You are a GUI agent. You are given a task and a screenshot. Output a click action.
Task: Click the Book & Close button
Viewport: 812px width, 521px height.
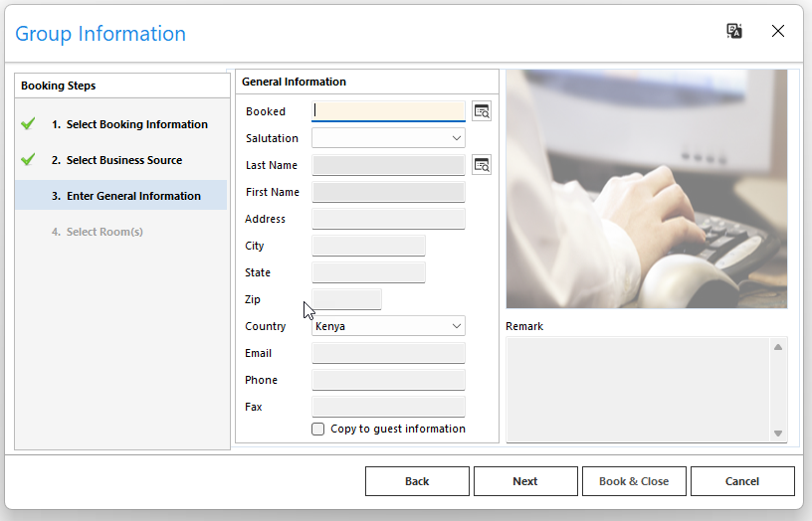point(635,481)
